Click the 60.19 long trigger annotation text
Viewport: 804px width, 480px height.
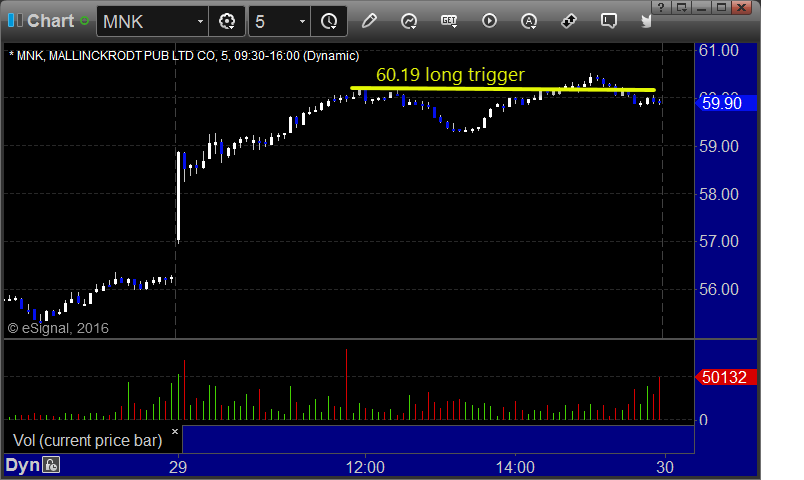[x=450, y=75]
